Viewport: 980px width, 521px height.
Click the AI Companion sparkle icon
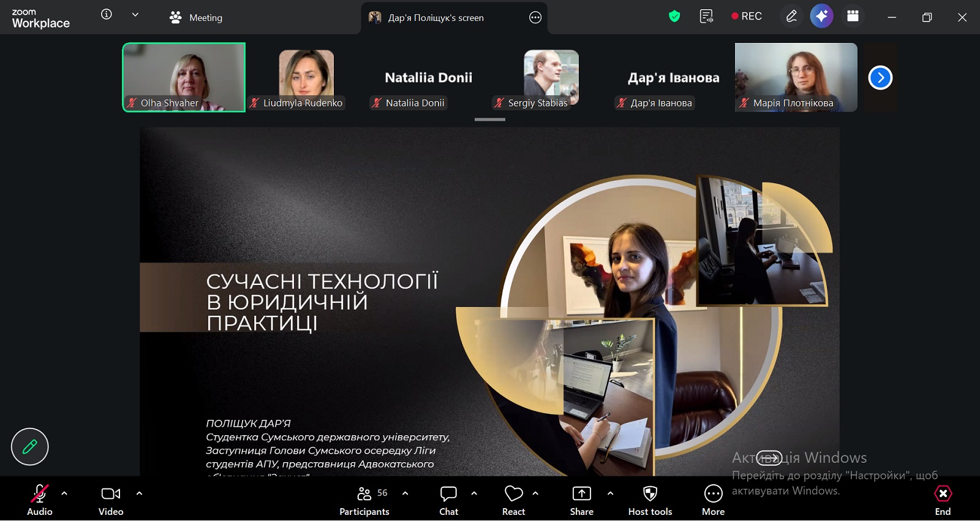click(821, 17)
